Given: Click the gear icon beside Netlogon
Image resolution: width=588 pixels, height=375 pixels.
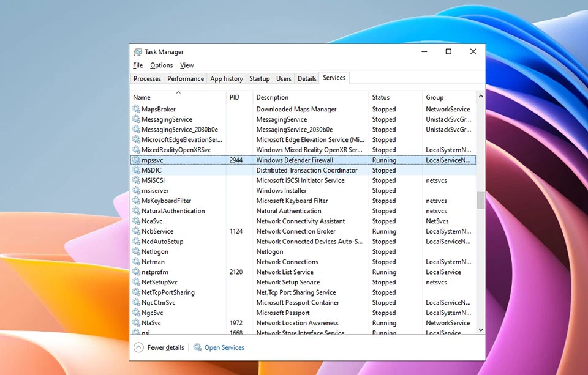Looking at the screenshot, I should pos(136,251).
